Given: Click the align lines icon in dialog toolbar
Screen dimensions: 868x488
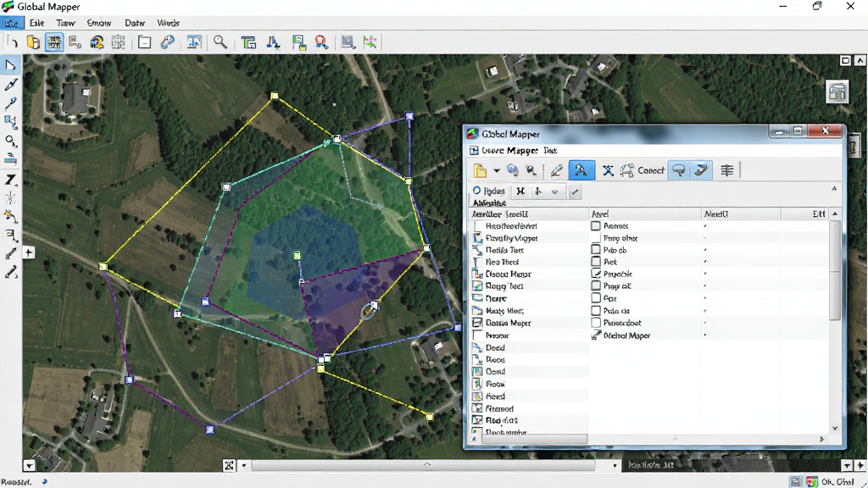Looking at the screenshot, I should point(726,170).
